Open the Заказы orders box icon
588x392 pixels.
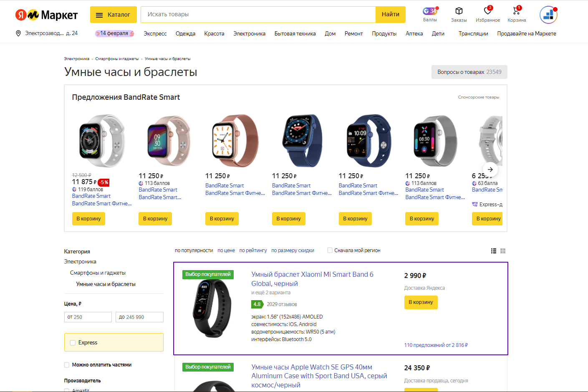pyautogui.click(x=459, y=11)
